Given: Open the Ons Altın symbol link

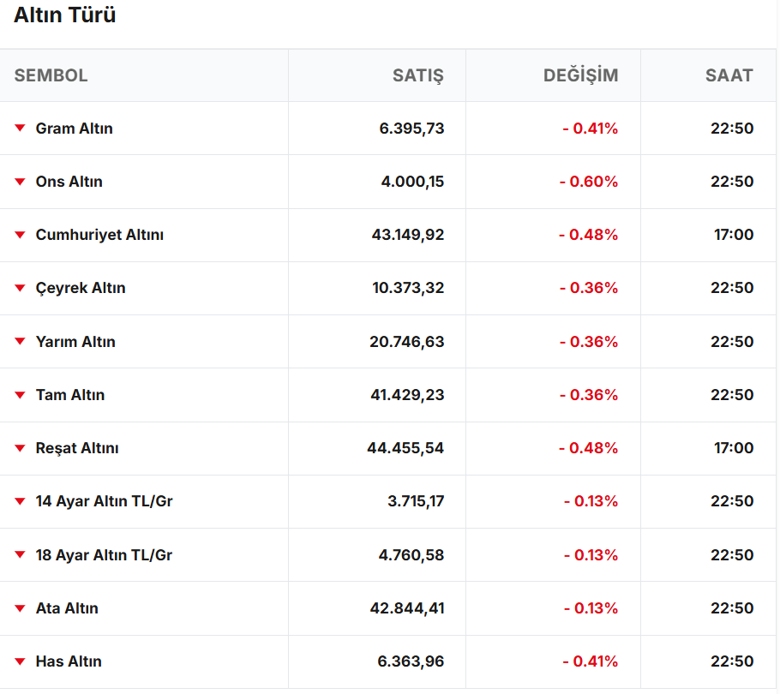Looking at the screenshot, I should click(x=69, y=182).
